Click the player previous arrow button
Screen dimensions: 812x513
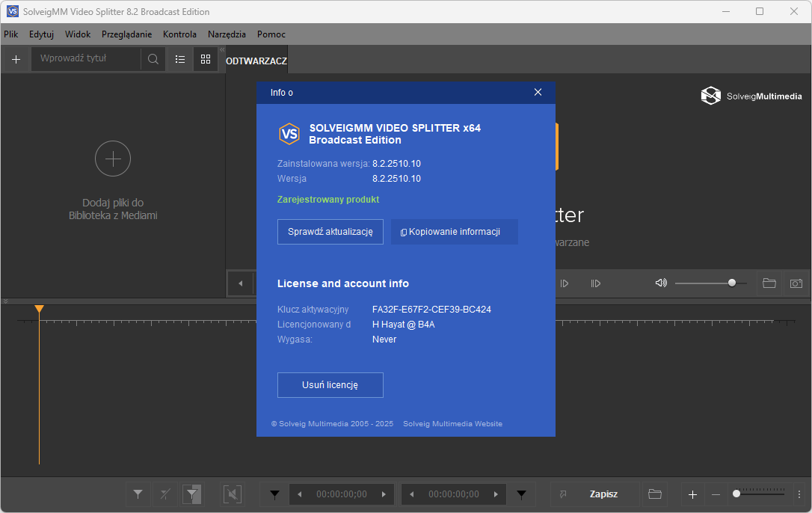(x=240, y=283)
